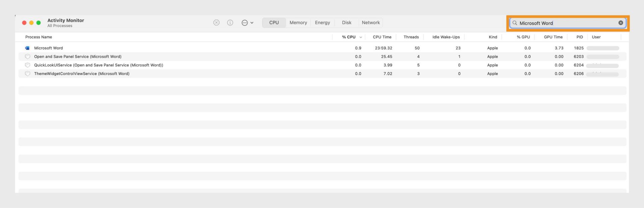Screen dimensions: 644x208
Task: Click shield icon beside QuickLookUIService process
Action: (x=28, y=65)
